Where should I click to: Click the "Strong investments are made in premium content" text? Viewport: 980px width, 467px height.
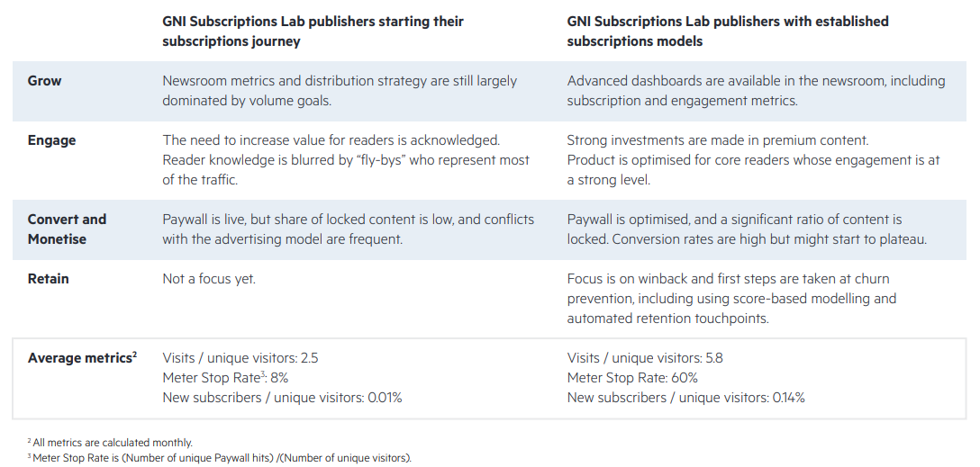click(x=718, y=140)
